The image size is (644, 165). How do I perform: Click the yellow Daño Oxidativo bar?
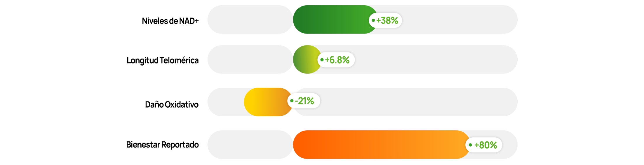point(266,102)
